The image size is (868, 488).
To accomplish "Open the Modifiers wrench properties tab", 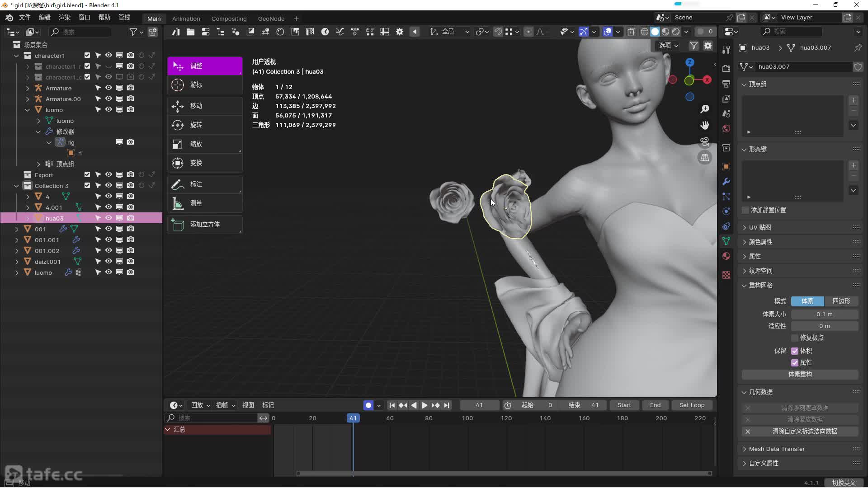I will pyautogui.click(x=726, y=182).
